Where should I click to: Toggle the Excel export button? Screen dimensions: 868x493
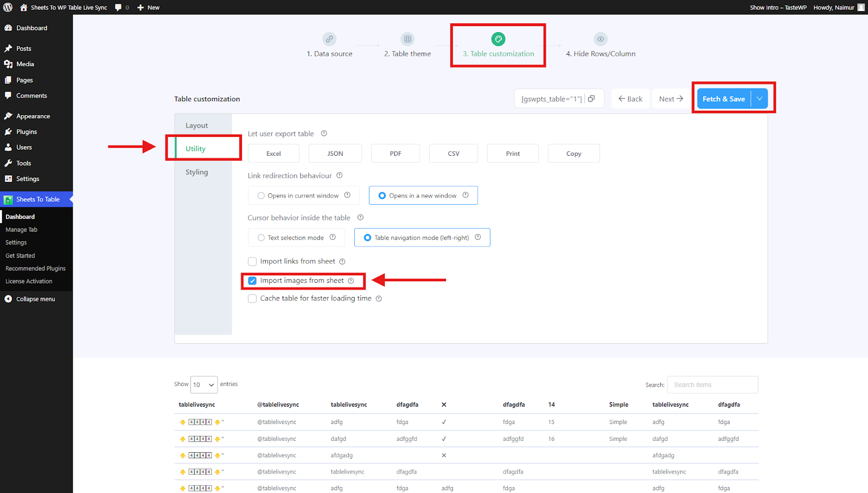coord(273,154)
